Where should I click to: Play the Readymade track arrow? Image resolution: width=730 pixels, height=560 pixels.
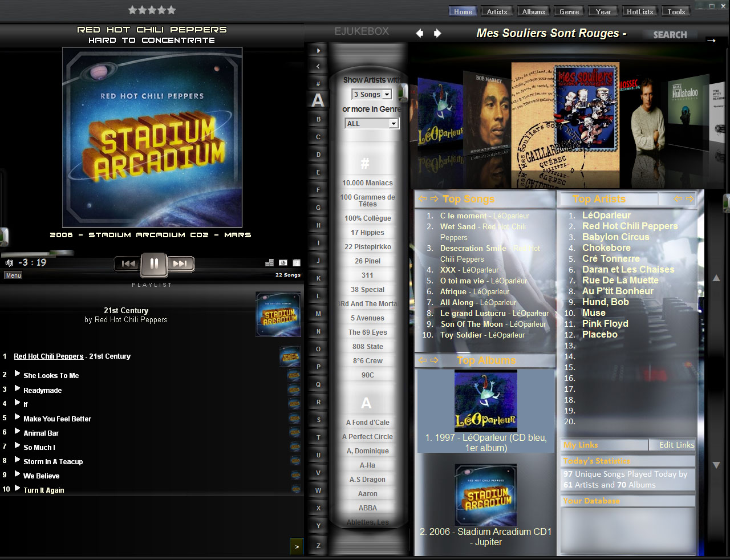click(x=17, y=388)
